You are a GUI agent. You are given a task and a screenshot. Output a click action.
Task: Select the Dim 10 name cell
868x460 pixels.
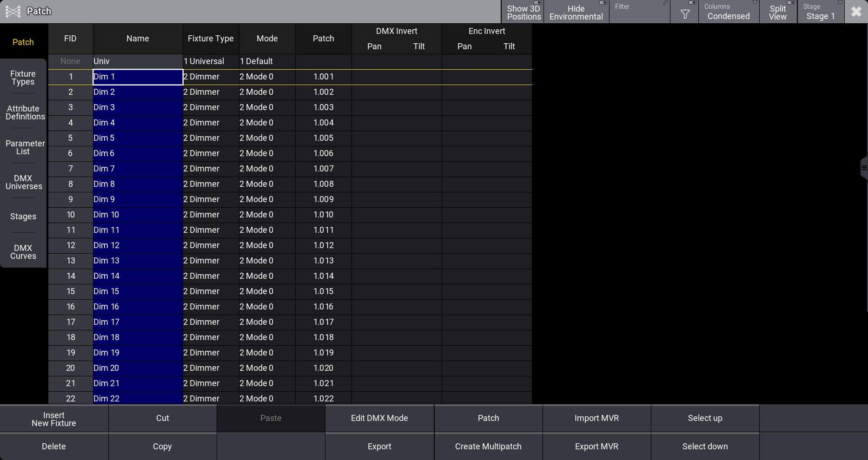pos(138,215)
